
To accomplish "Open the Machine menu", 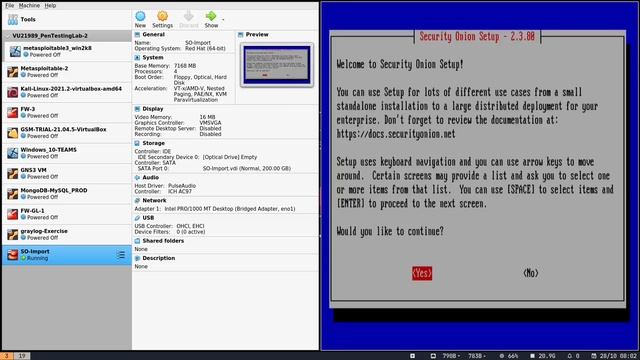I will [29, 5].
